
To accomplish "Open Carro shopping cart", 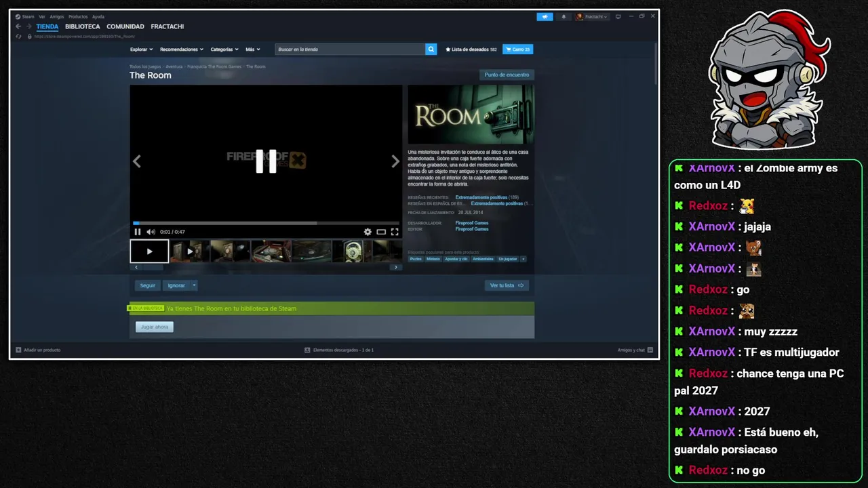I will 517,49.
